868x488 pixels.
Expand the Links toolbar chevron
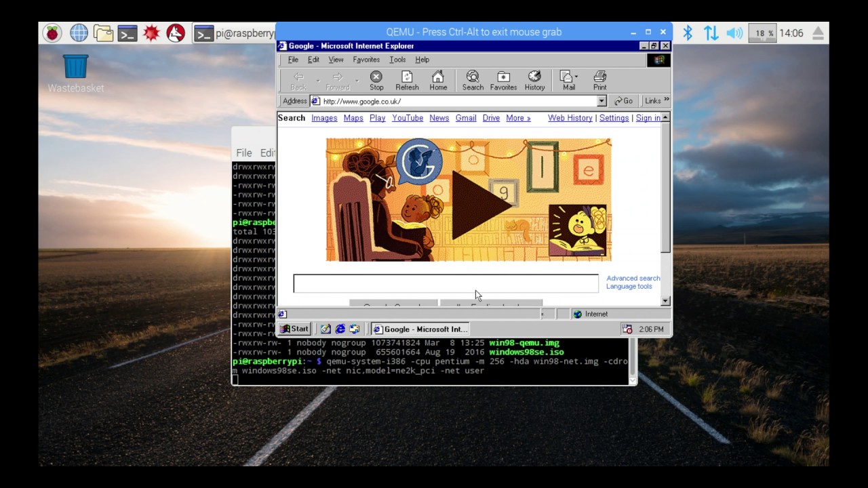point(666,100)
